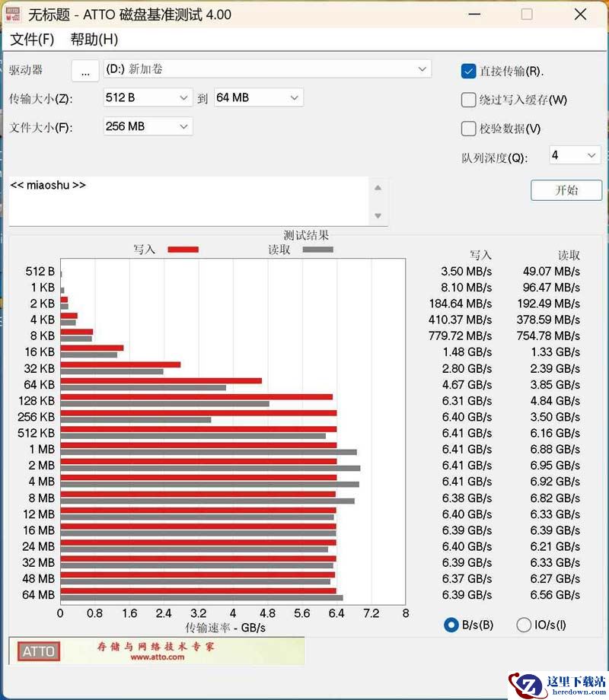609x700 pixels.
Task: Click into the miaoshu description text box
Action: point(189,201)
